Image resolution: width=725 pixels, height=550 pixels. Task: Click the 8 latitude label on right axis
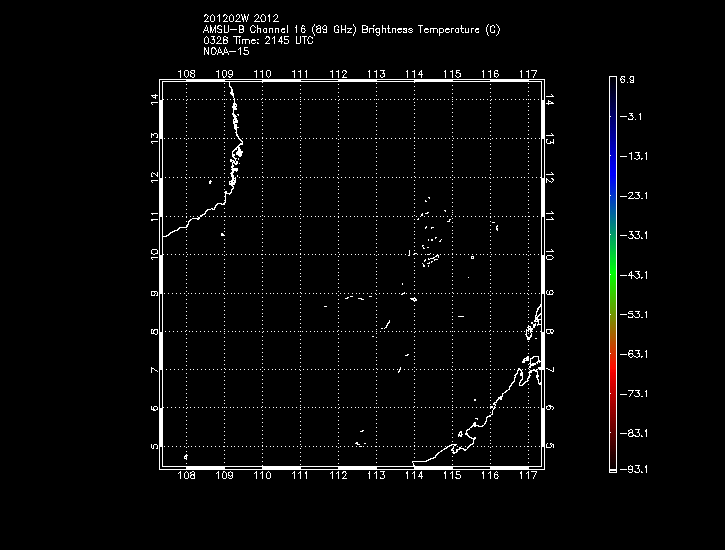pos(550,331)
